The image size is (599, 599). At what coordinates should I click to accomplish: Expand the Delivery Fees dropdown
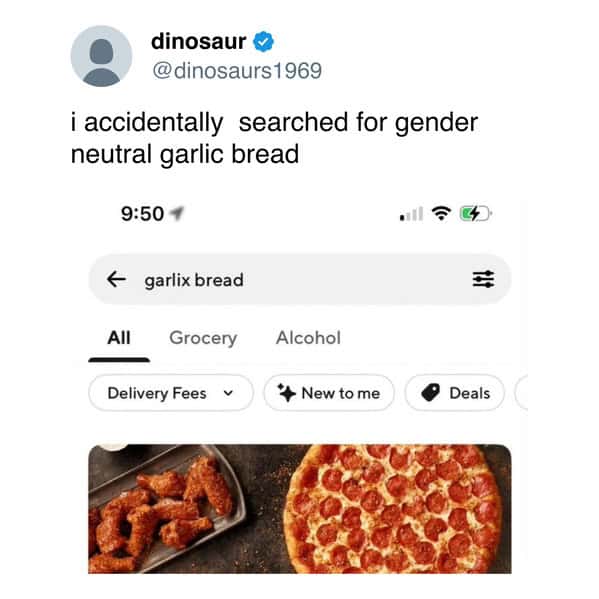[171, 393]
